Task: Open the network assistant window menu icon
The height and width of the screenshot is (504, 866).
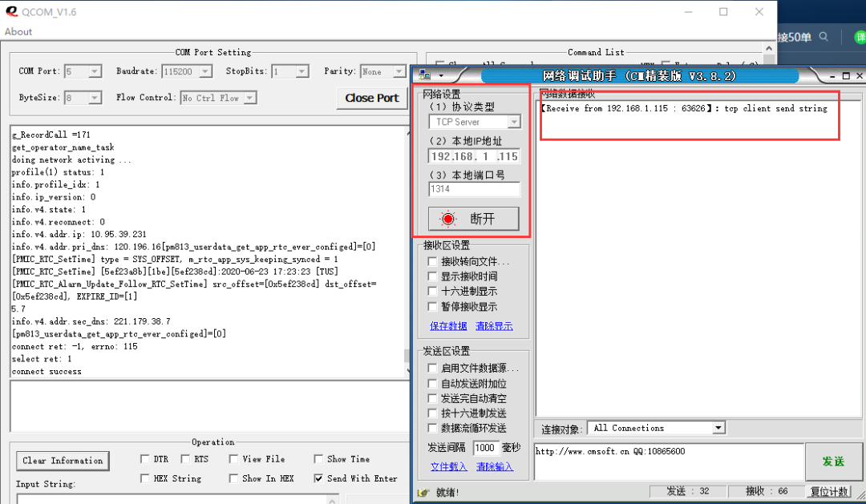Action: (x=425, y=75)
